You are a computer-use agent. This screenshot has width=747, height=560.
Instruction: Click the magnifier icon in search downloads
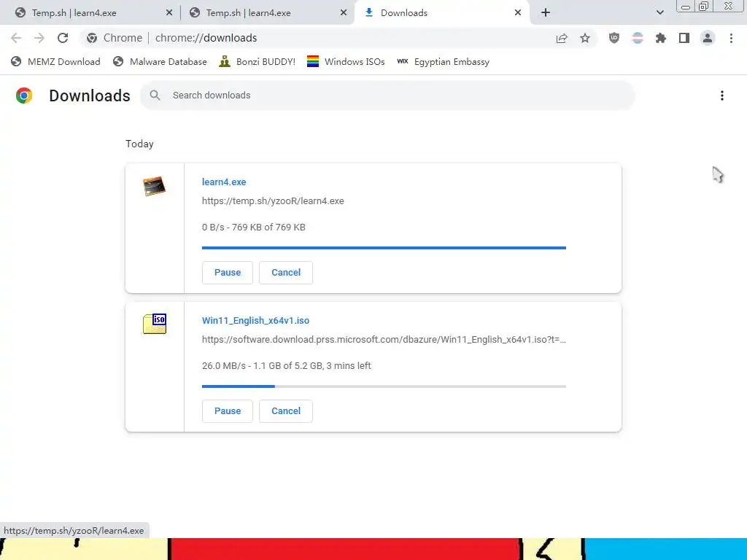(x=155, y=96)
